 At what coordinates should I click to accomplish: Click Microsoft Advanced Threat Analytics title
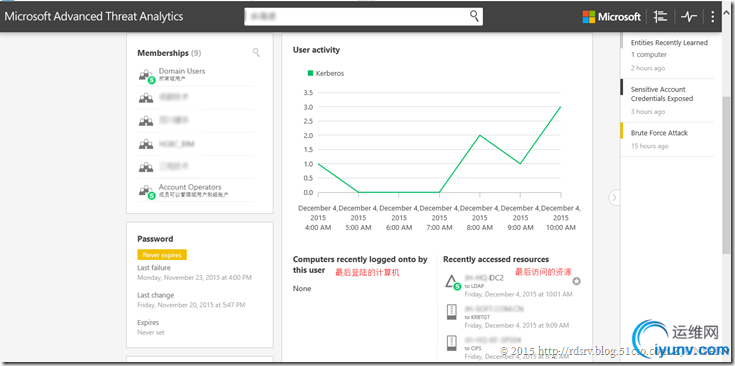point(94,16)
